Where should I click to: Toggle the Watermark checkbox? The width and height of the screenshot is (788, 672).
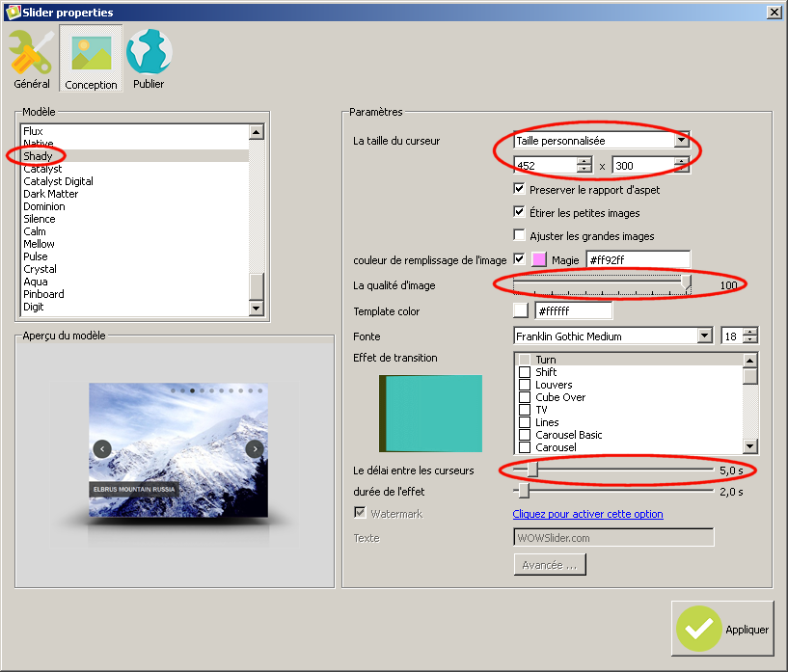pyautogui.click(x=360, y=513)
